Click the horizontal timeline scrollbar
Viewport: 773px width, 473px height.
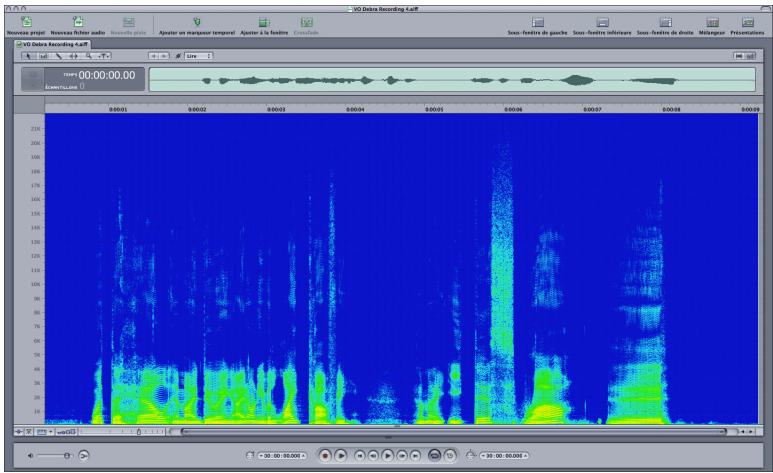tap(454, 432)
